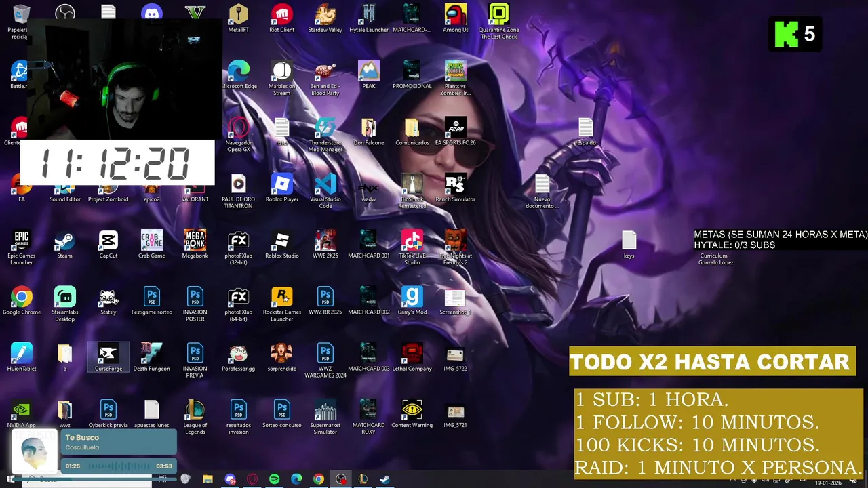Open Windows Start menu button

pyautogui.click(x=10, y=479)
